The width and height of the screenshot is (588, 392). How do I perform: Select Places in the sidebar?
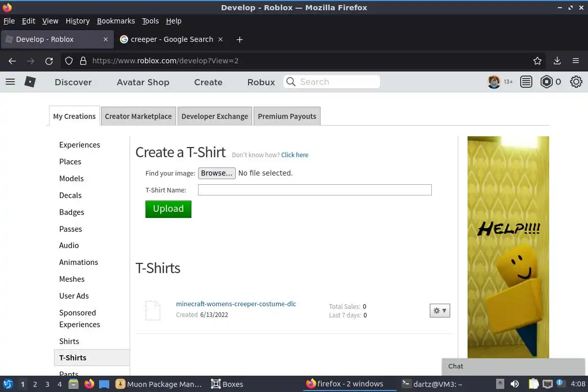pos(70,162)
